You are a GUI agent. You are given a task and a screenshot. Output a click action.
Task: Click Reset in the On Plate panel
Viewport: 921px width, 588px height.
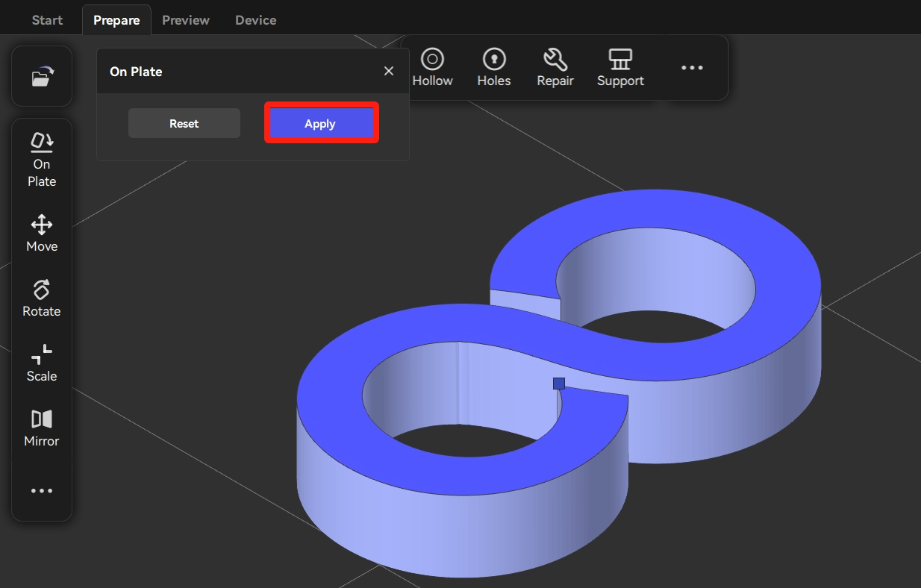(x=184, y=124)
